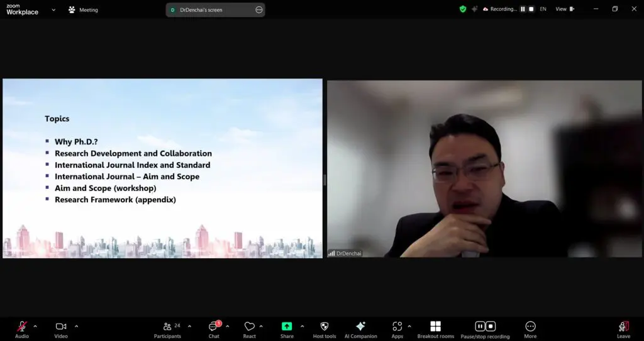Stop recording from top indicator
644x341 pixels.
531,9
